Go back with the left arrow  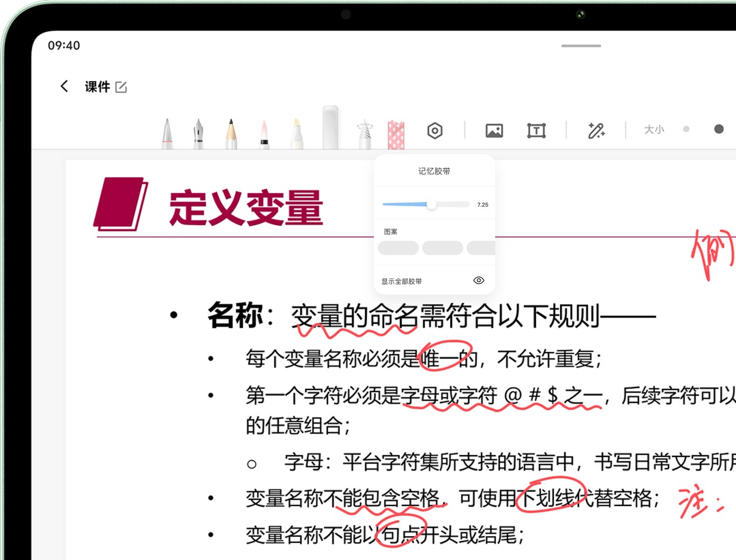click(x=64, y=86)
